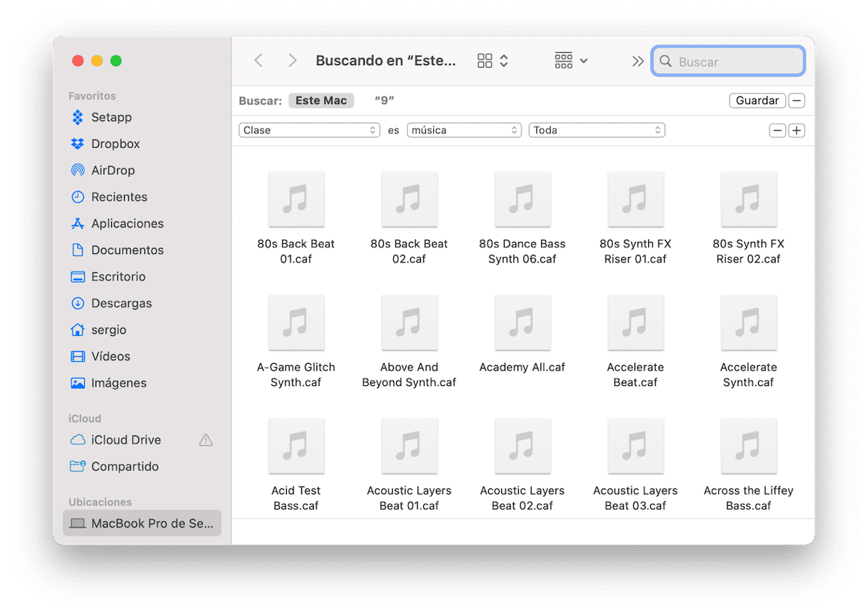Click Guardar to save the search
868x615 pixels.
[757, 101]
